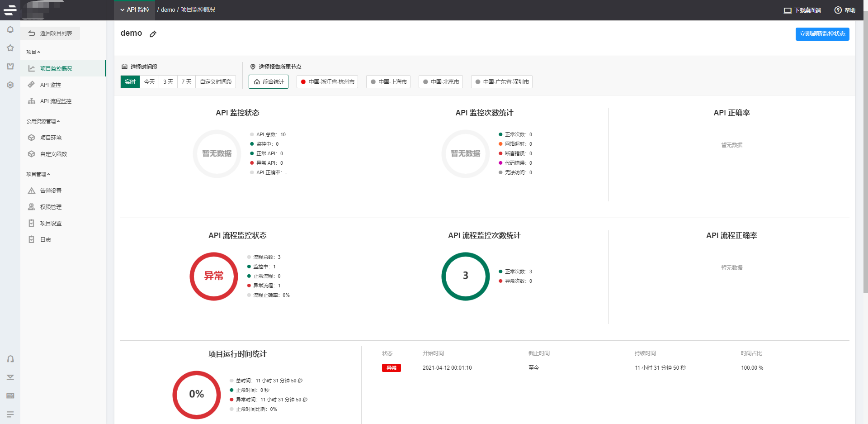Open the gear settings icon in left rail
The image size is (868, 424).
(x=10, y=85)
